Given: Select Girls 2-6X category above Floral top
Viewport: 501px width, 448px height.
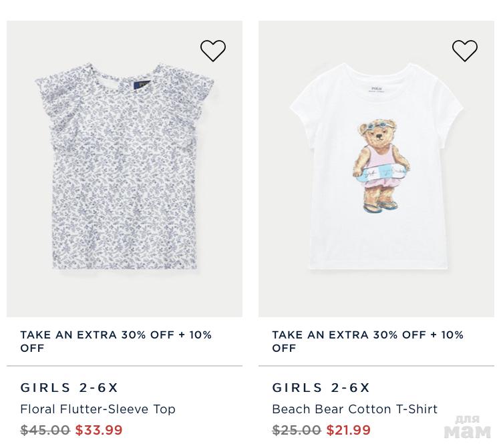Looking at the screenshot, I should (x=69, y=387).
